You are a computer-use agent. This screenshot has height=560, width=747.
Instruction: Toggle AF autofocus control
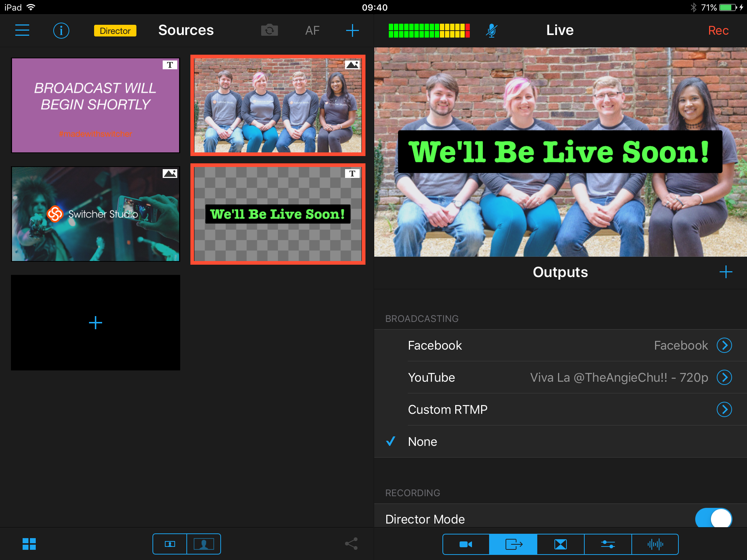[312, 30]
